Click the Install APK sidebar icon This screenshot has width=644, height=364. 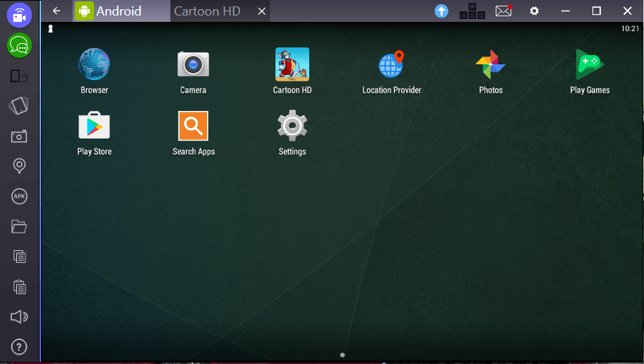click(x=19, y=196)
